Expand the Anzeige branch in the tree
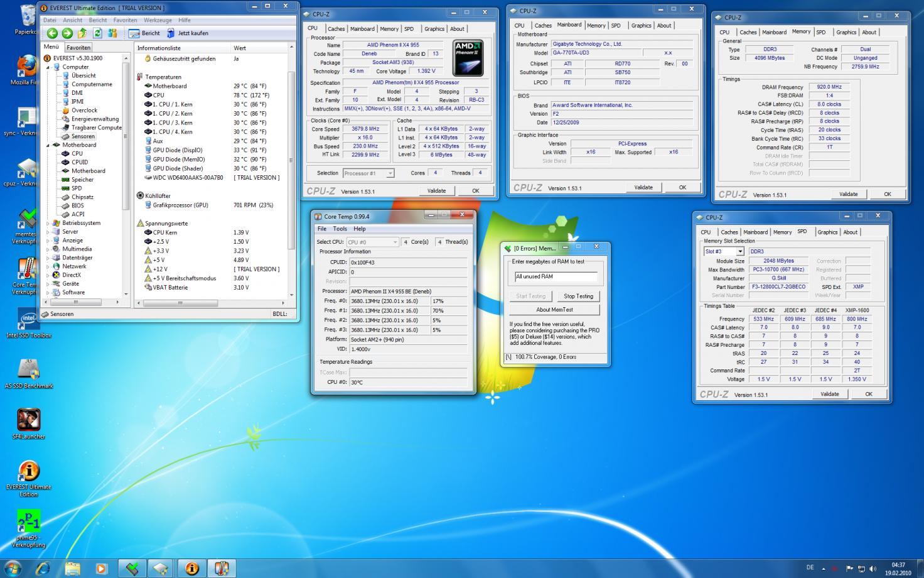The height and width of the screenshot is (578, 924). coord(48,241)
